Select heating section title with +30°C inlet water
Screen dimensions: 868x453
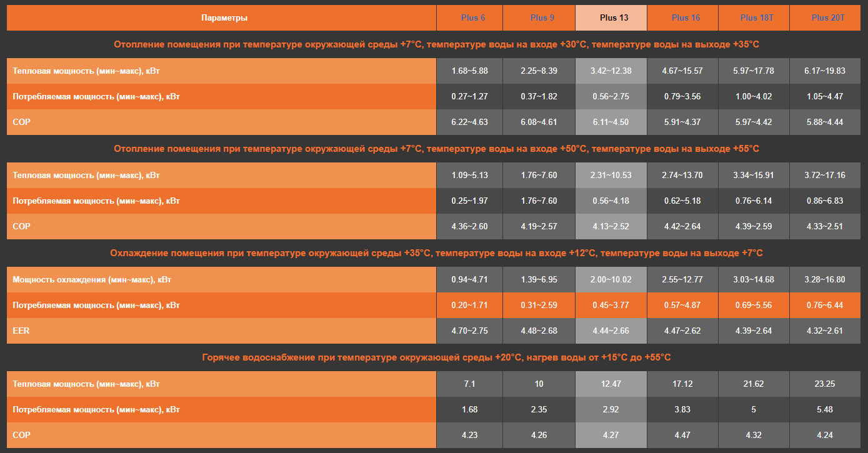click(x=436, y=45)
